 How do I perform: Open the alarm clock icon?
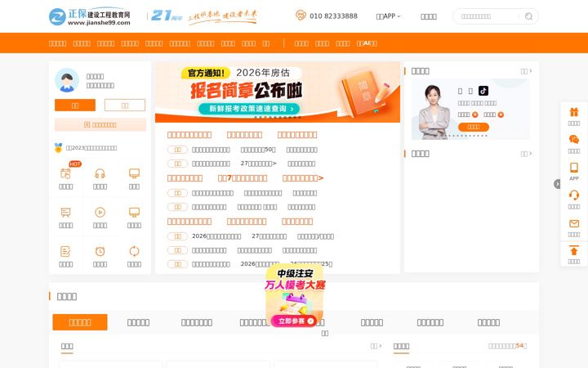point(100,251)
